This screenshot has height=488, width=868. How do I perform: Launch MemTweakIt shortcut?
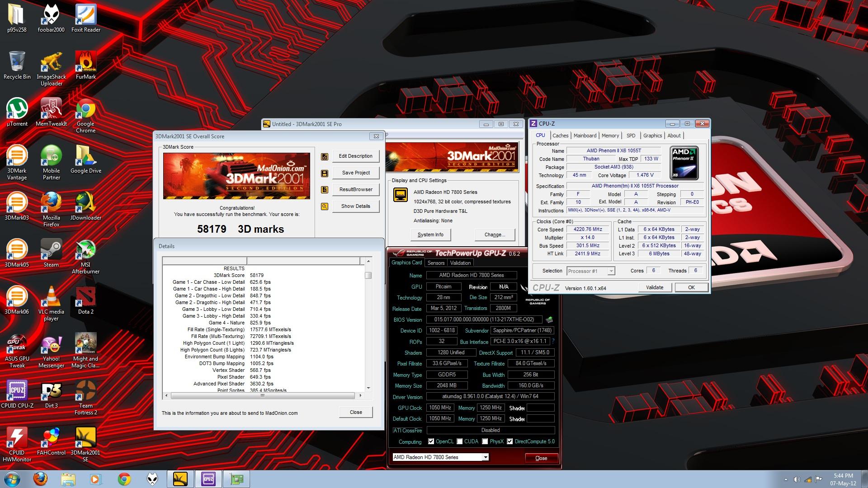tap(51, 112)
